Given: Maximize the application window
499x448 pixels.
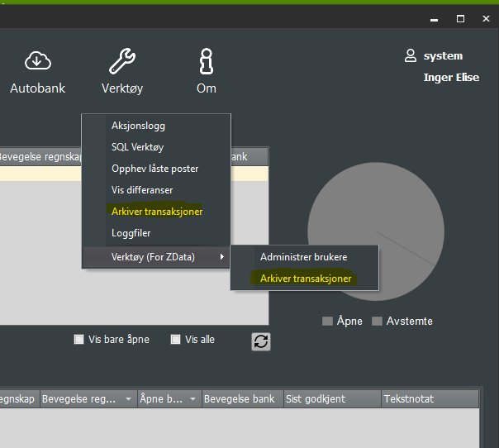Looking at the screenshot, I should 460,18.
